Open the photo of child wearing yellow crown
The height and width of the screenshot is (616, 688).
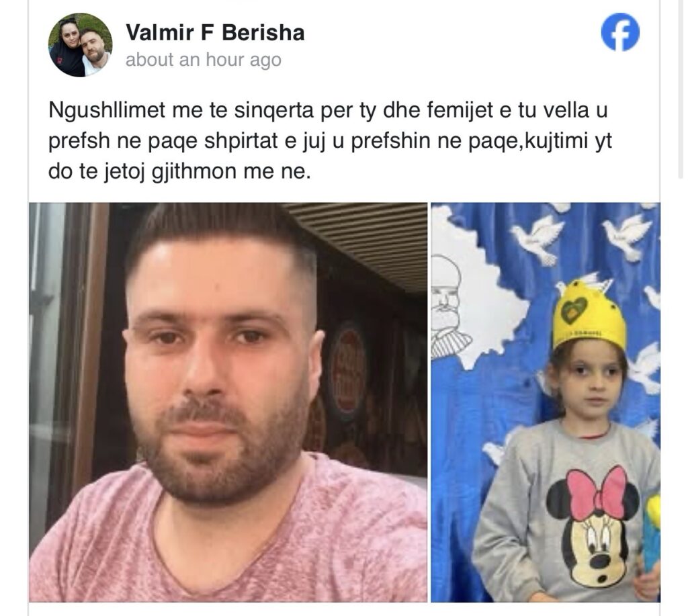[546, 402]
